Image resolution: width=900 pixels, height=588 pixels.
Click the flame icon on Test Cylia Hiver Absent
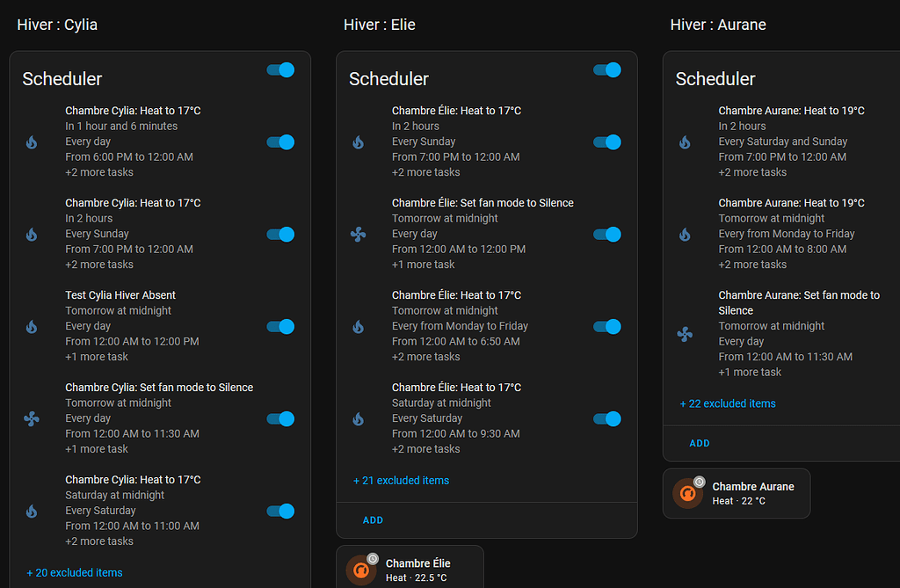coord(32,327)
